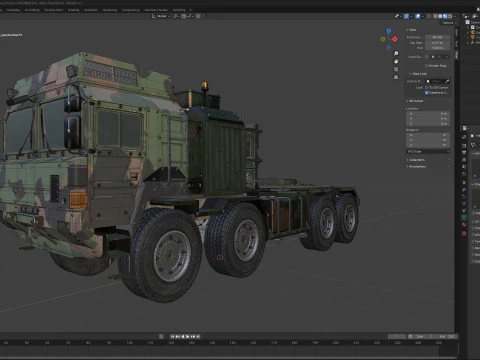Image resolution: width=480 pixels, height=360 pixels.
Task: Open properties editor type icon
Action: (x=465, y=128)
